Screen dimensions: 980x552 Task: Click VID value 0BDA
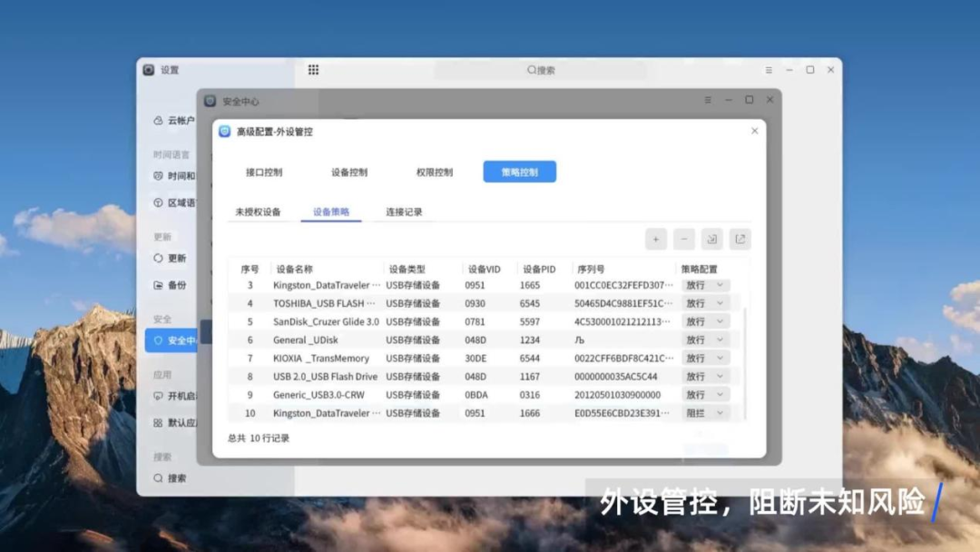(476, 394)
